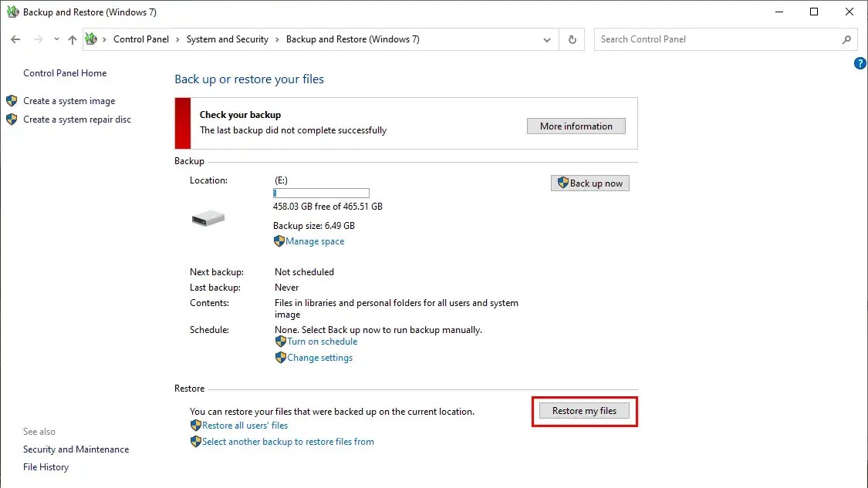
Task: Click the shield next to Restore my files text
Action: click(196, 425)
